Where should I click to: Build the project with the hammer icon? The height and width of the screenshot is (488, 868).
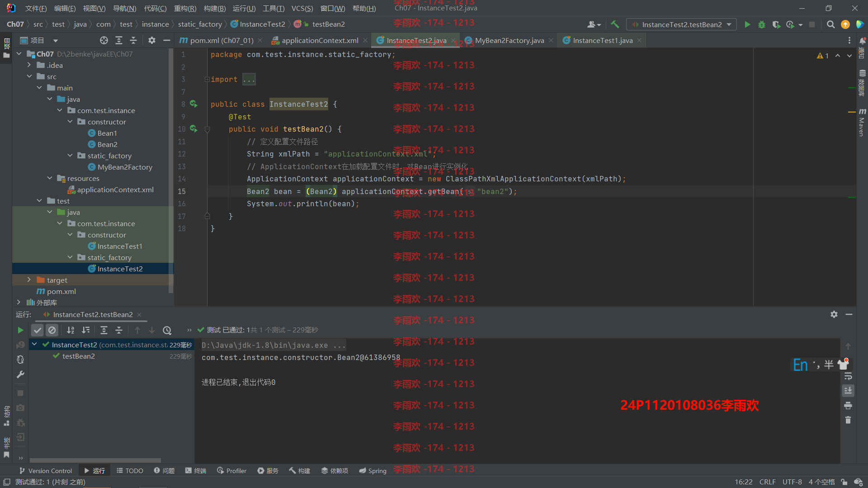(615, 24)
